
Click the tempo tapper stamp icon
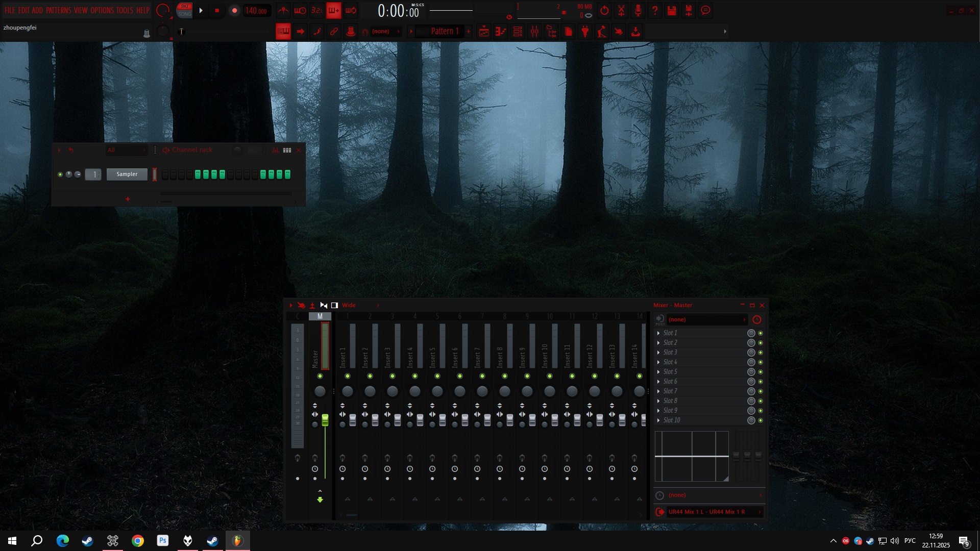tap(351, 32)
